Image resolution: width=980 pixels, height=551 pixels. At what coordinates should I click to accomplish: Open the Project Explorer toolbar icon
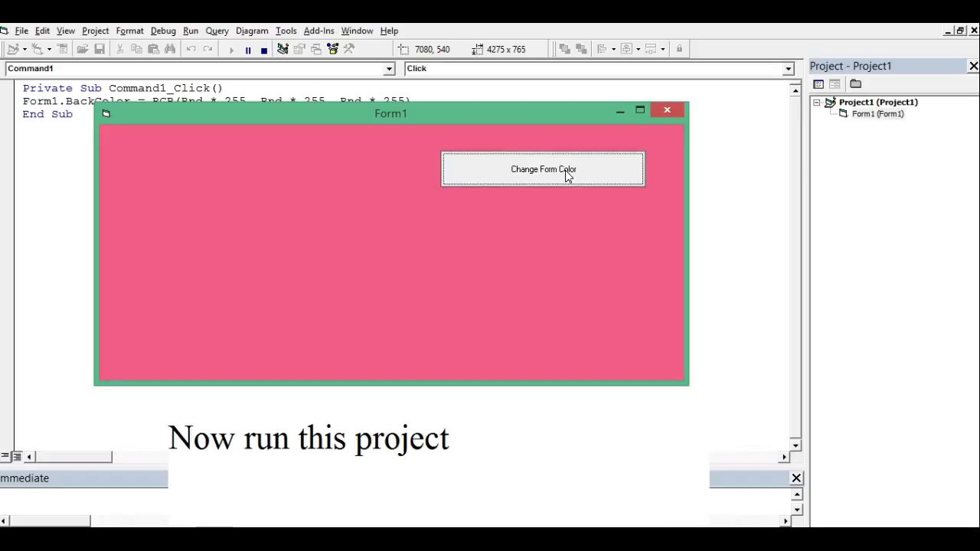(x=283, y=49)
